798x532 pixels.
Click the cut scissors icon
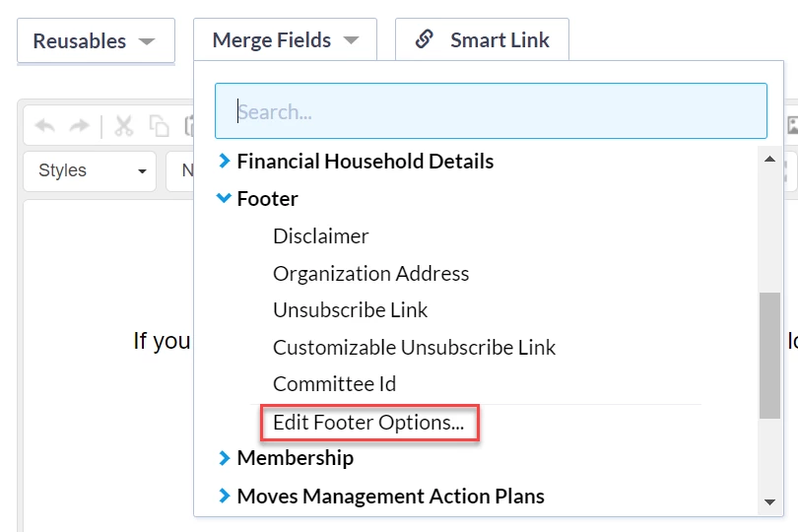pyautogui.click(x=124, y=125)
